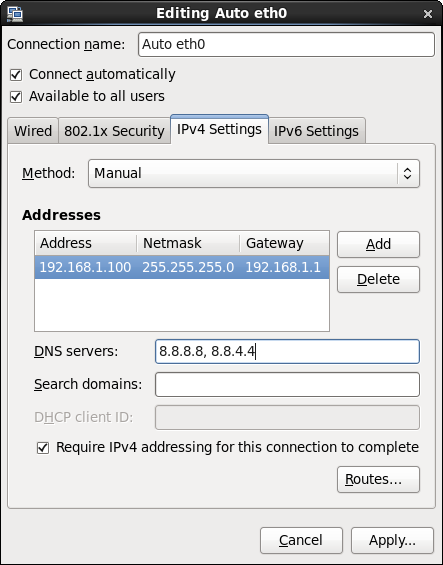Image resolution: width=443 pixels, height=565 pixels.
Task: Click the Search domains input field
Action: pyautogui.click(x=287, y=384)
